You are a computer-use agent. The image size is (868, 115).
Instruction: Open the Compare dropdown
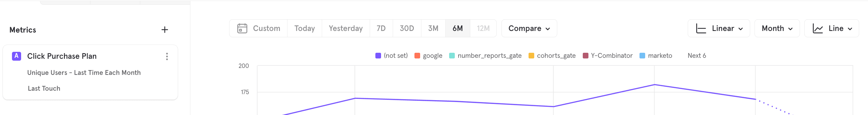tap(529, 28)
